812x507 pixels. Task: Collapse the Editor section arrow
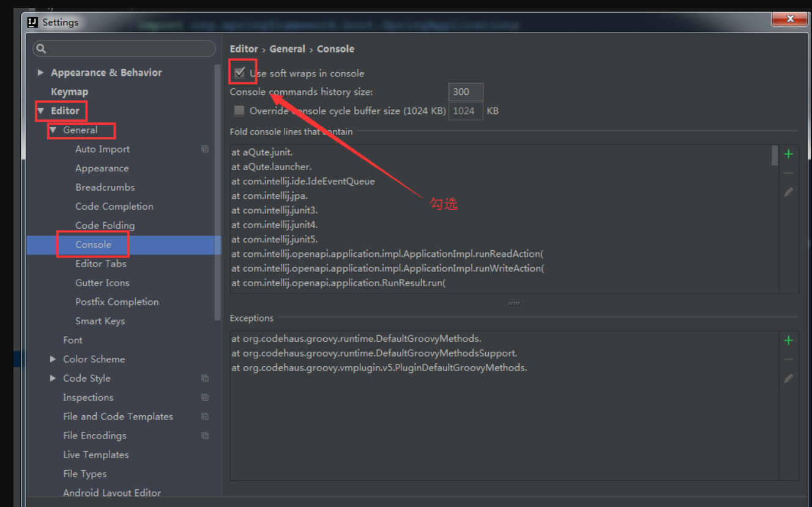click(41, 111)
